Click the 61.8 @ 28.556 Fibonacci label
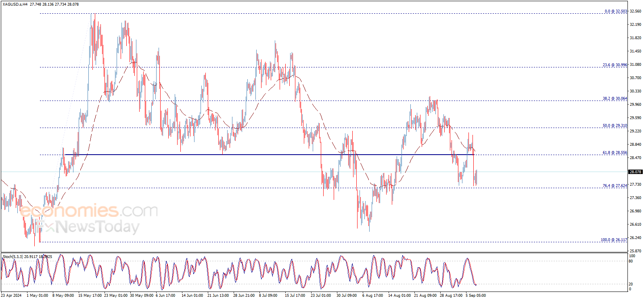 615,153
